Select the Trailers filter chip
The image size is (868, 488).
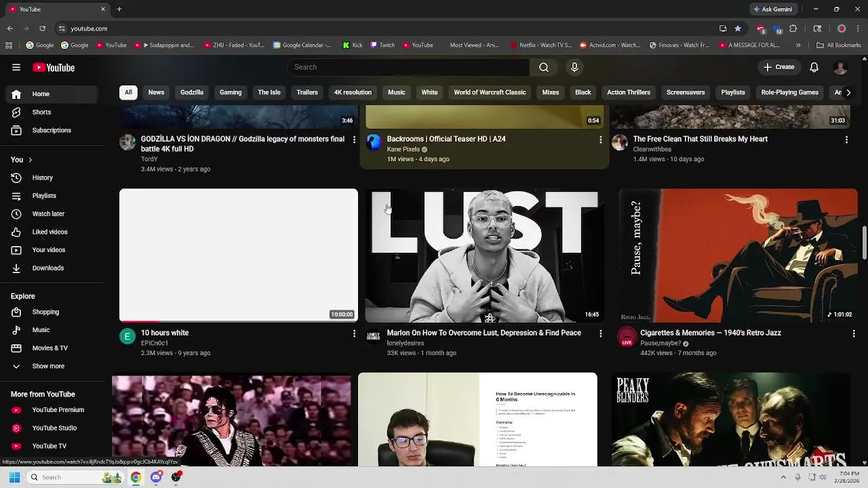coord(307,92)
